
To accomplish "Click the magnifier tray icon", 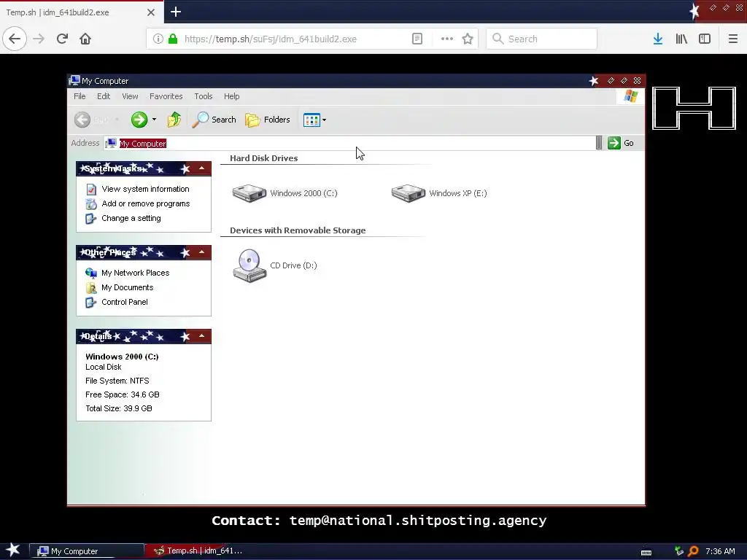I will 693,551.
